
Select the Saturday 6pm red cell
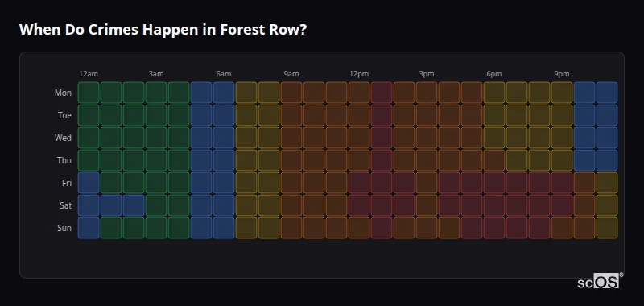494,205
